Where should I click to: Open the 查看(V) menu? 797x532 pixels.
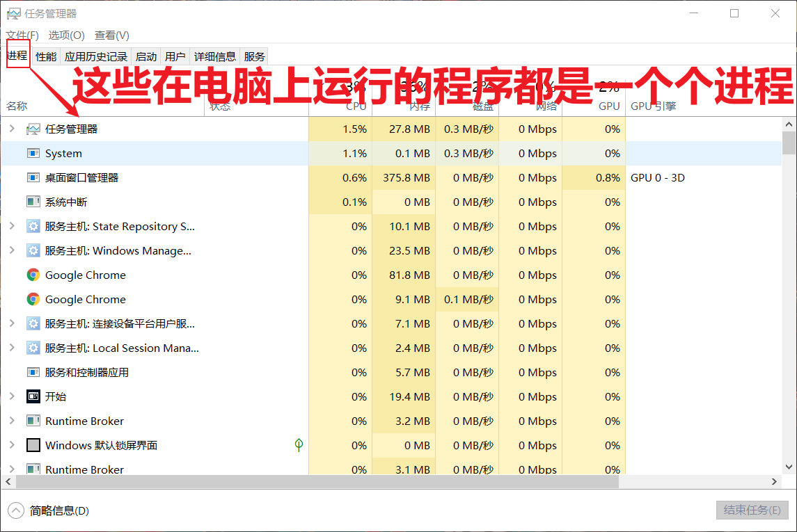(112, 35)
